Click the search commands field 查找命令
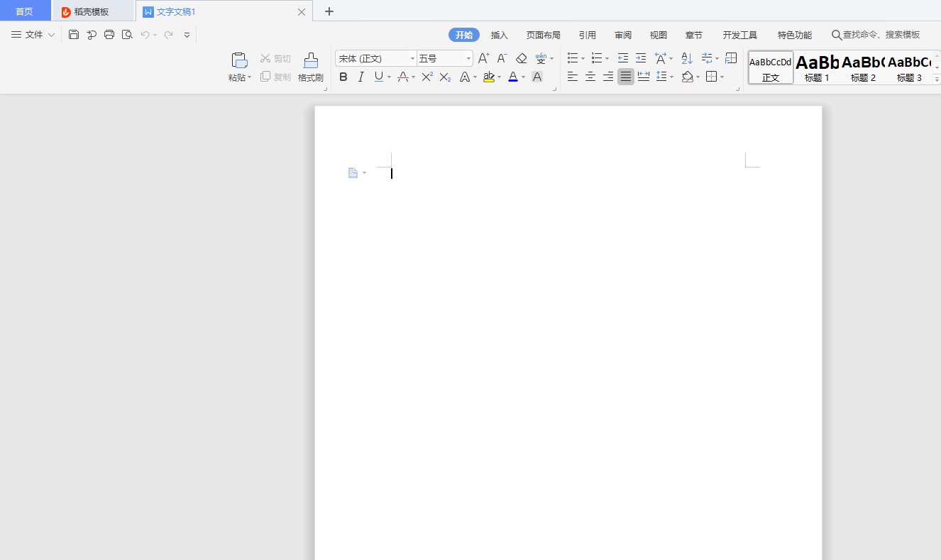This screenshot has height=560, width=941. coord(880,35)
